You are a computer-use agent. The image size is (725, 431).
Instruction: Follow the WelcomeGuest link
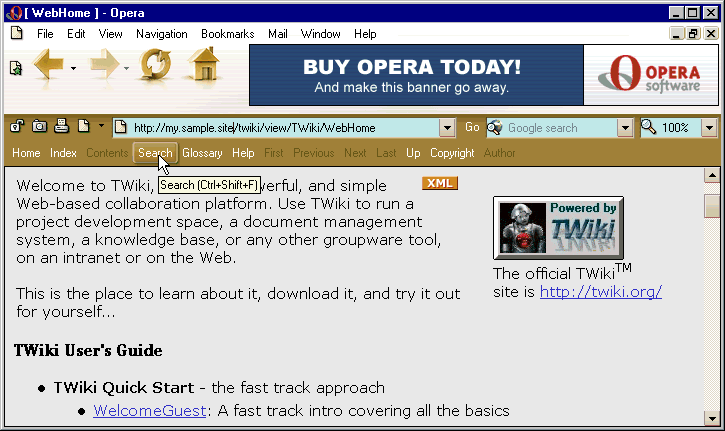[150, 411]
